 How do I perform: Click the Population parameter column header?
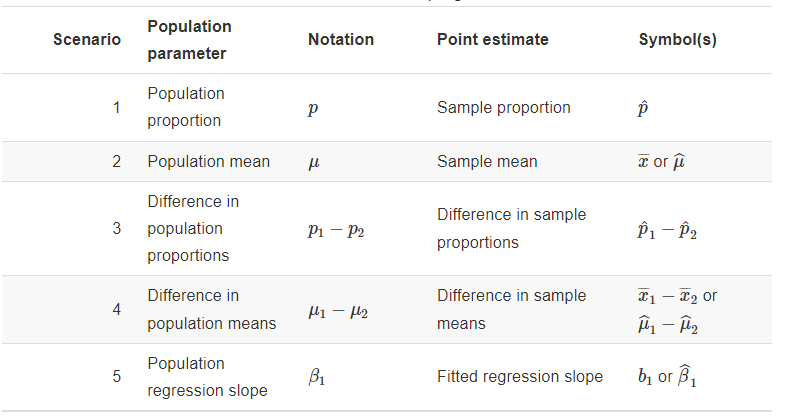click(x=189, y=40)
